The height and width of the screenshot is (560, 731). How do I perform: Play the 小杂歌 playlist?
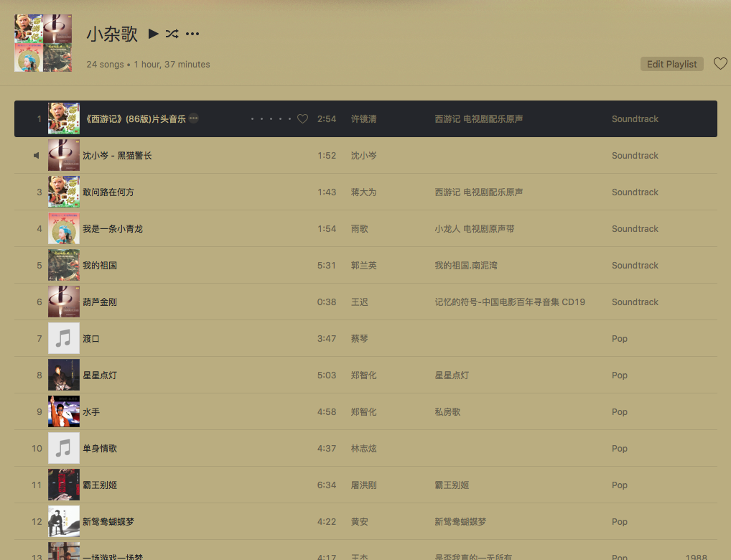[153, 33]
